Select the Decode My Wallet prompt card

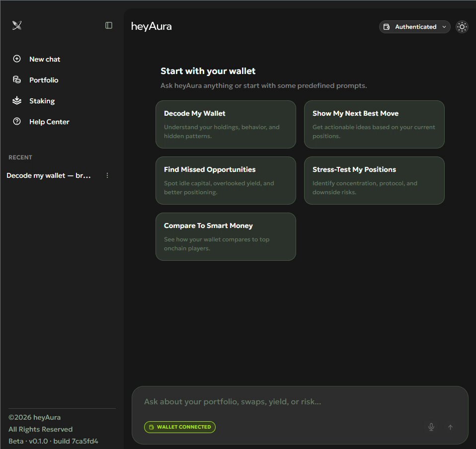[x=226, y=124]
